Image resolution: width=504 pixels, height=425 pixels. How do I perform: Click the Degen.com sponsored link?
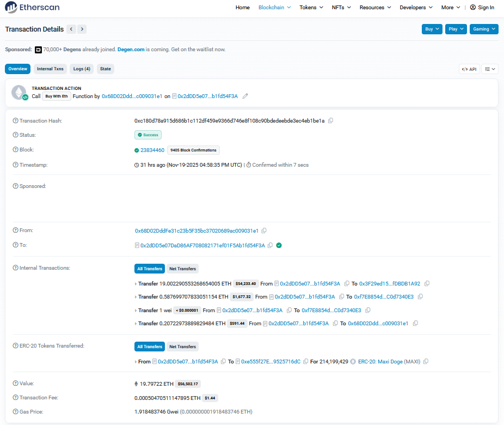131,50
